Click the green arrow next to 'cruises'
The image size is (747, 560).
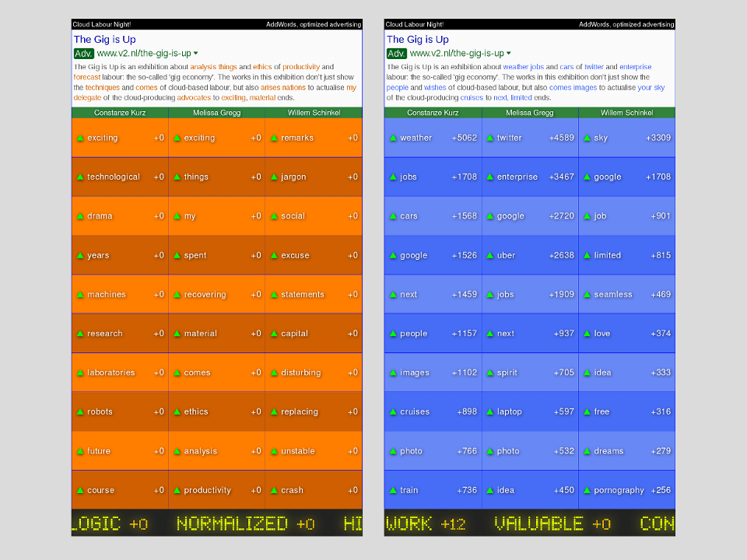point(393,411)
